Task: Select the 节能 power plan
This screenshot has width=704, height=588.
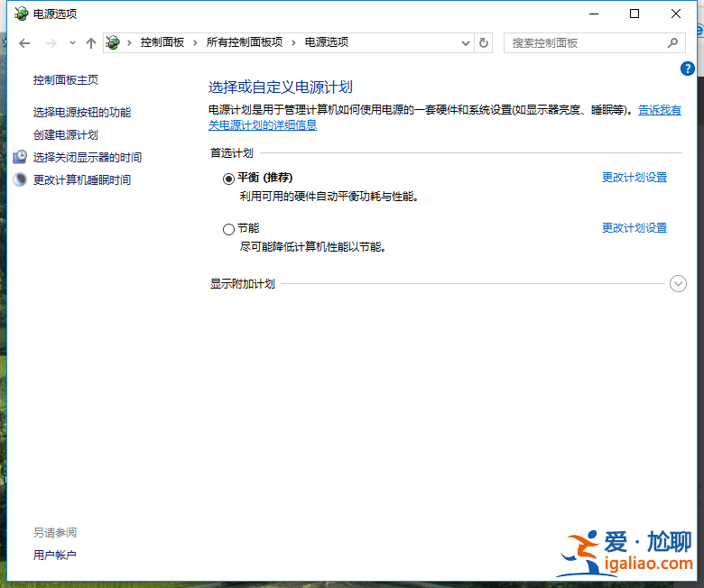Action: pyautogui.click(x=228, y=229)
